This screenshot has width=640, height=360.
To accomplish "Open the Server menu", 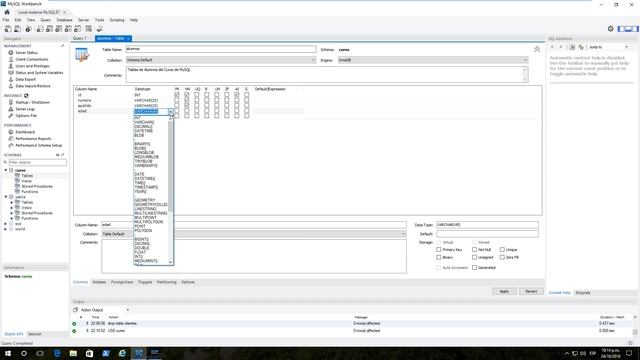I will coord(83,20).
